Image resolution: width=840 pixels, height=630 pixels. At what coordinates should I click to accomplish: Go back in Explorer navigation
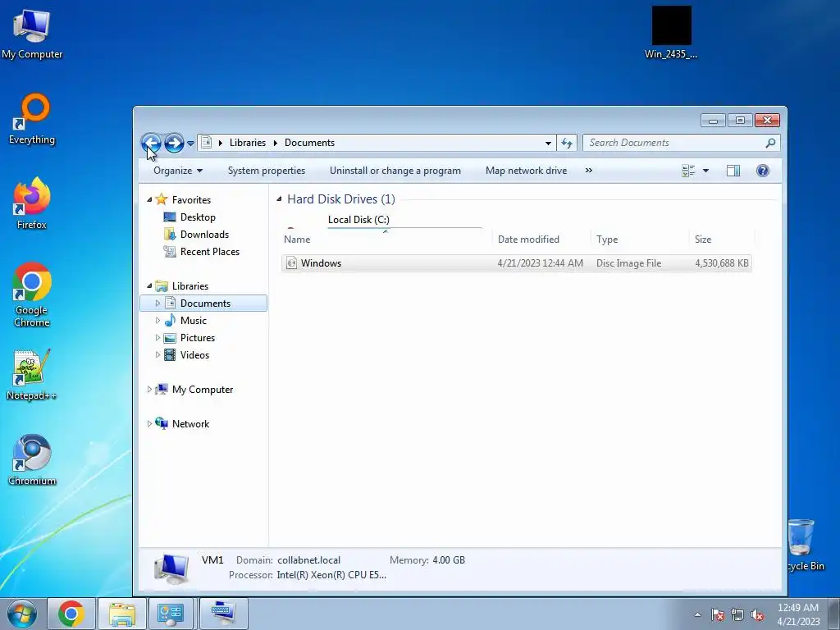click(151, 143)
